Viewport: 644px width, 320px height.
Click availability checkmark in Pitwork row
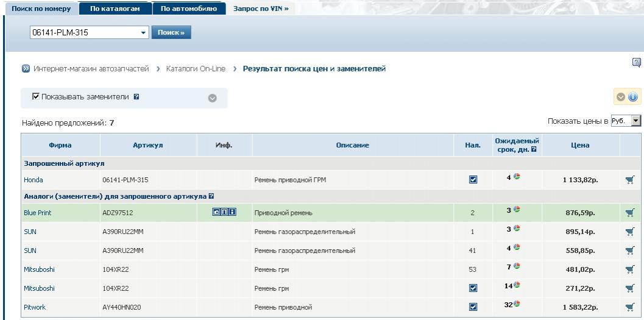click(473, 307)
